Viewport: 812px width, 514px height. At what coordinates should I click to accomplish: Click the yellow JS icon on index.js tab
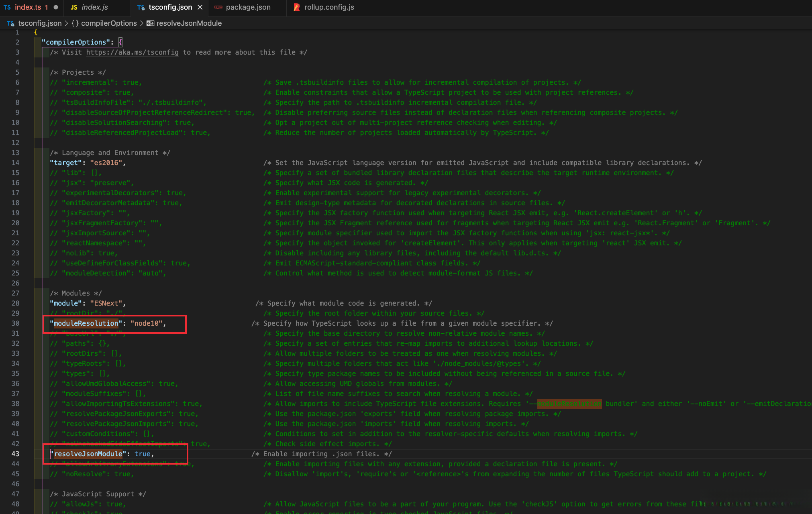point(74,7)
